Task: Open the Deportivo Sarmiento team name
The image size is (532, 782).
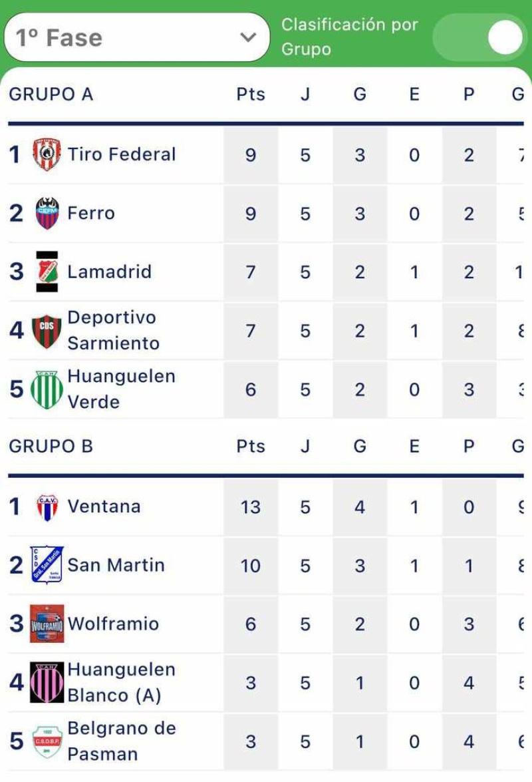Action: coord(113,330)
